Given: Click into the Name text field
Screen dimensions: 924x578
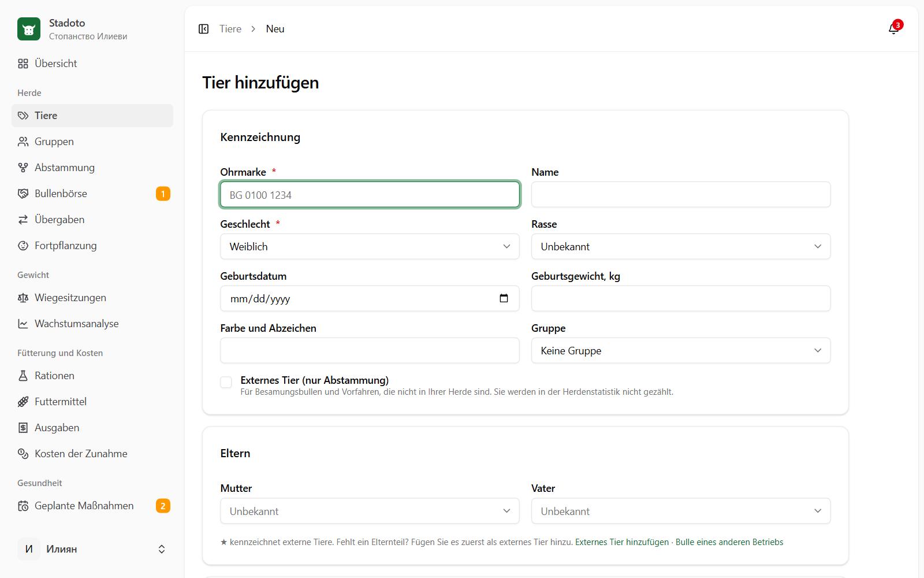Looking at the screenshot, I should pos(681,194).
